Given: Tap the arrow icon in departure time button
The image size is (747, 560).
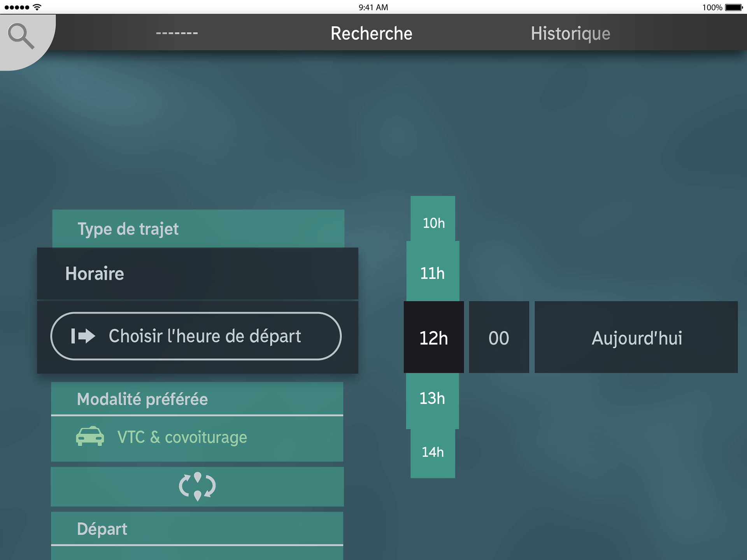Looking at the screenshot, I should click(x=83, y=336).
